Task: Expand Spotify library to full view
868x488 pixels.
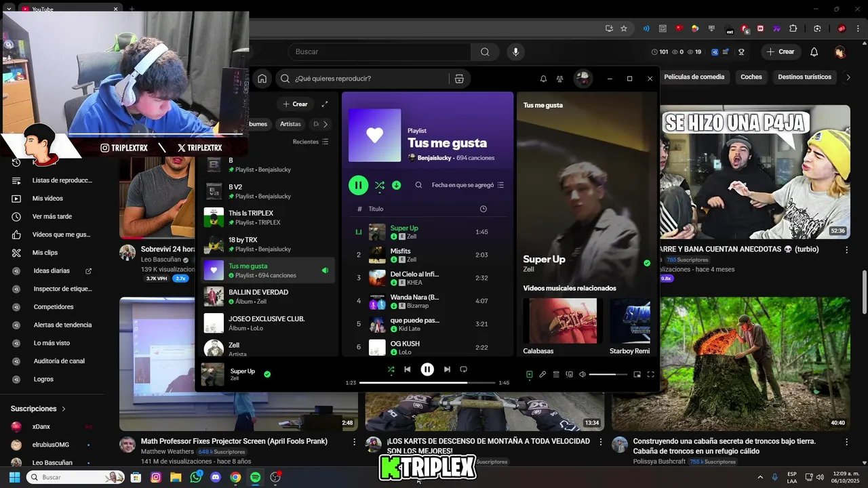Action: coord(325,104)
